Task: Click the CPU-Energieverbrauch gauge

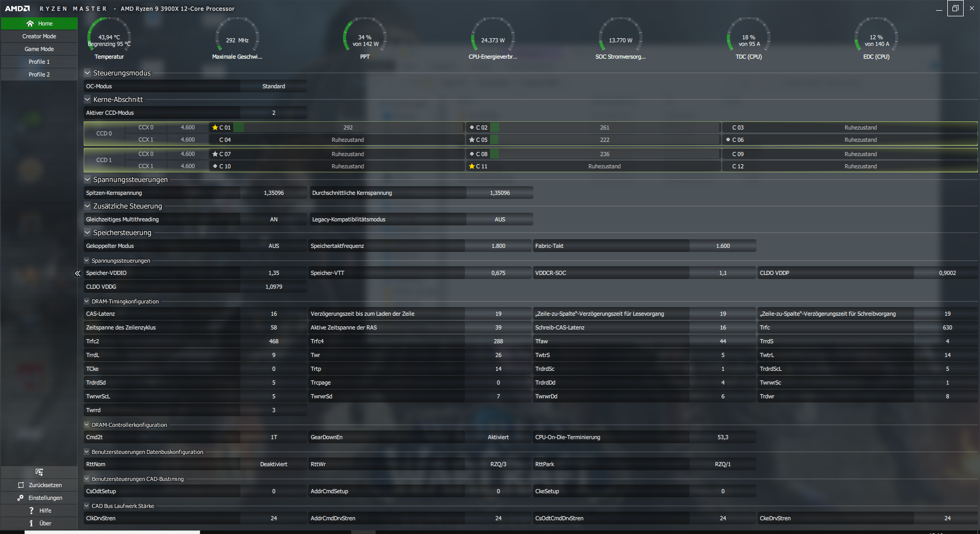Action: point(493,38)
